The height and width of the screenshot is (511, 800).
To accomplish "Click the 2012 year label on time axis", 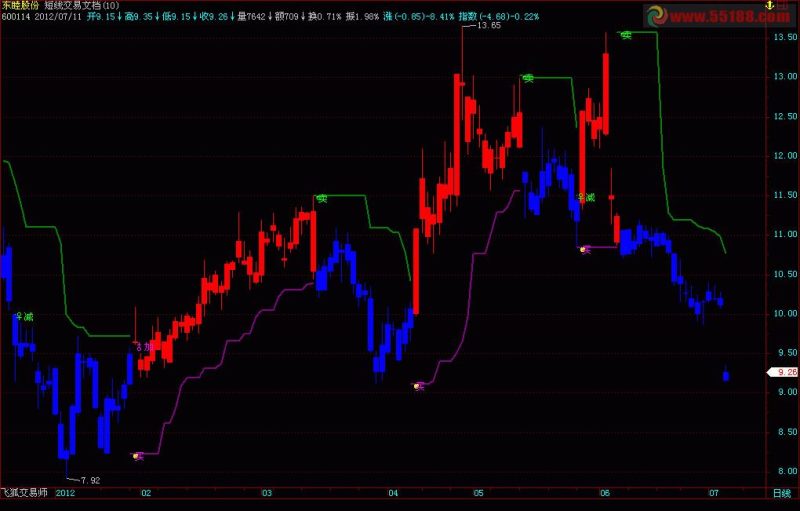I will [x=65, y=493].
